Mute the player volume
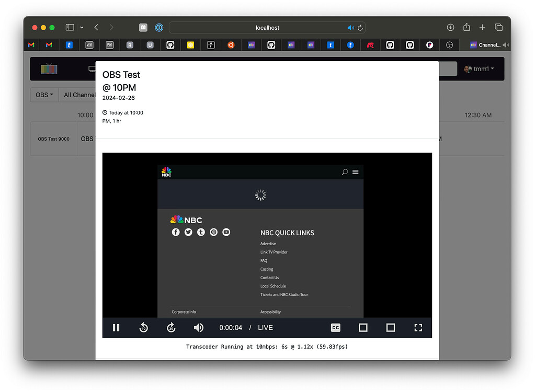 [x=198, y=328]
